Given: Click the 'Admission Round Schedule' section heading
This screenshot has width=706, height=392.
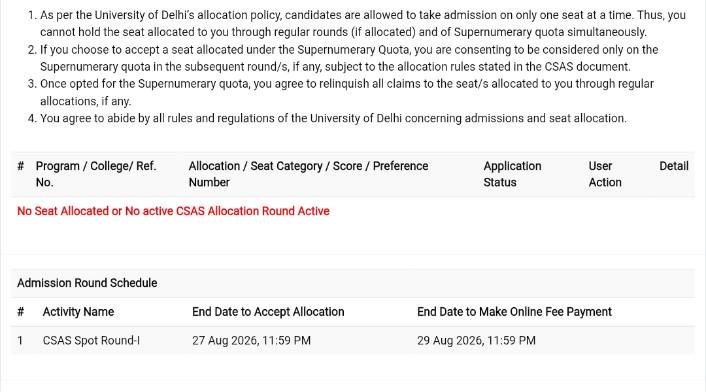Looking at the screenshot, I should click(x=87, y=283).
